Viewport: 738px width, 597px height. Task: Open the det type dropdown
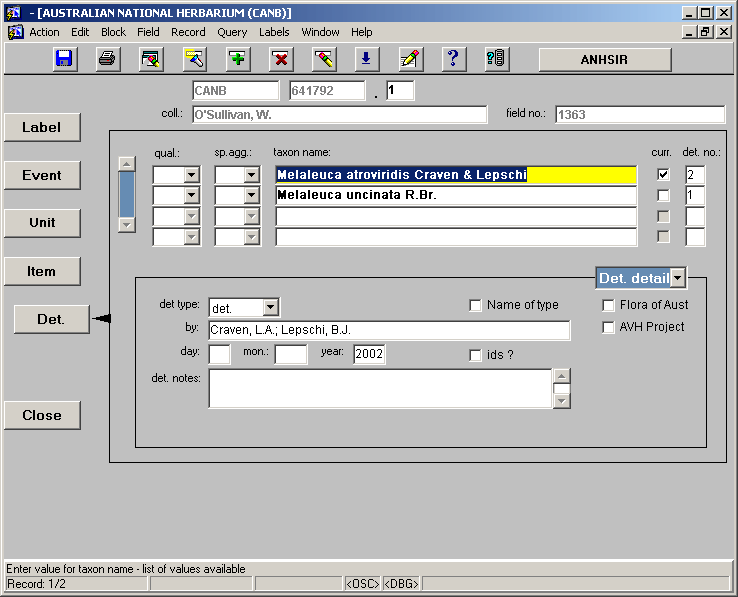pos(271,307)
